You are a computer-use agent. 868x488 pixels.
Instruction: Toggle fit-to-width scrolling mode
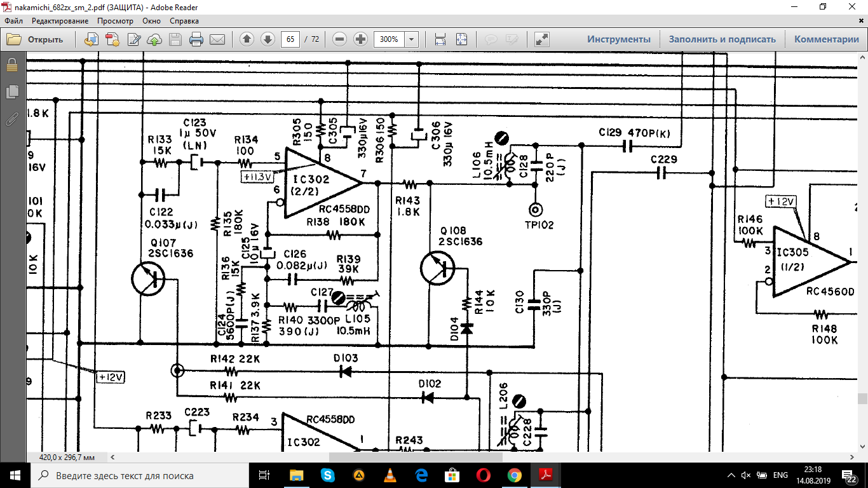point(440,39)
